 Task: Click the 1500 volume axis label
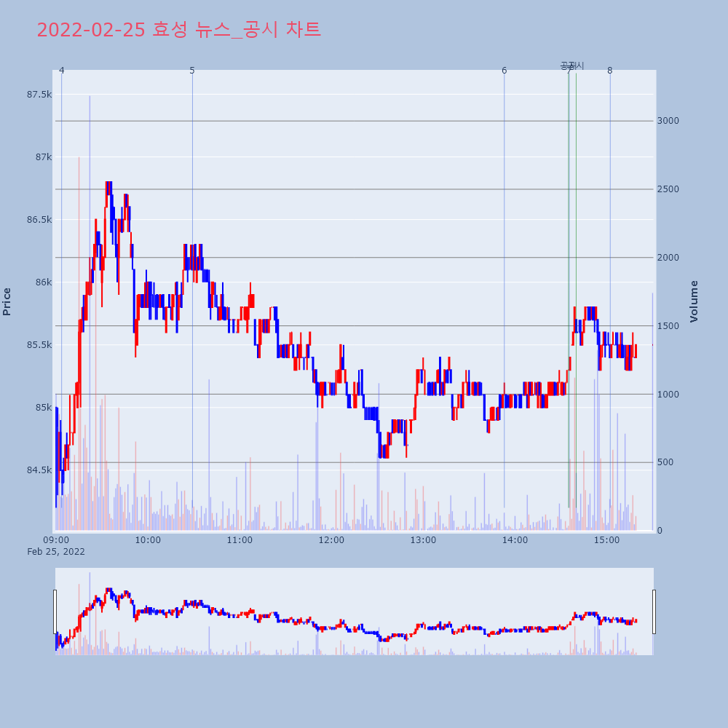pyautogui.click(x=668, y=326)
